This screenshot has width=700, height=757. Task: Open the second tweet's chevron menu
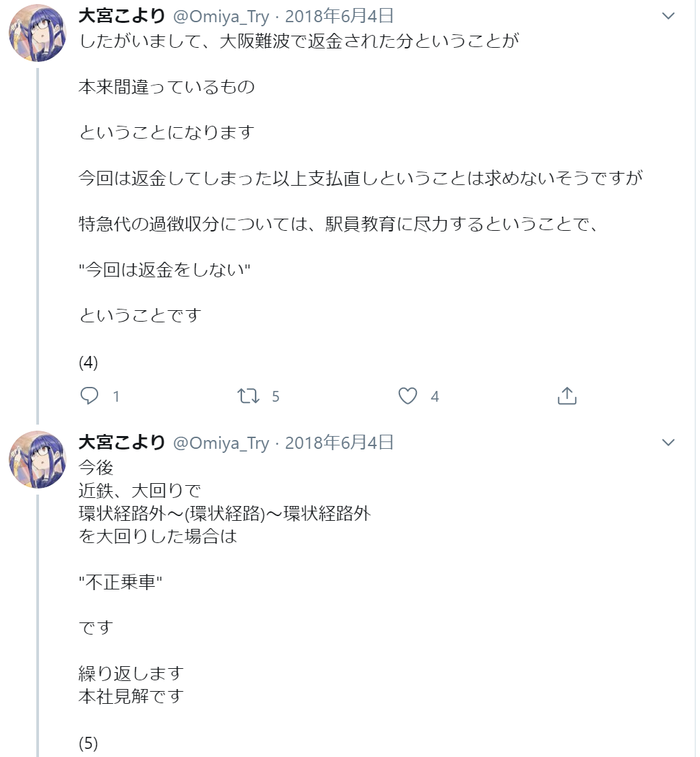[668, 442]
